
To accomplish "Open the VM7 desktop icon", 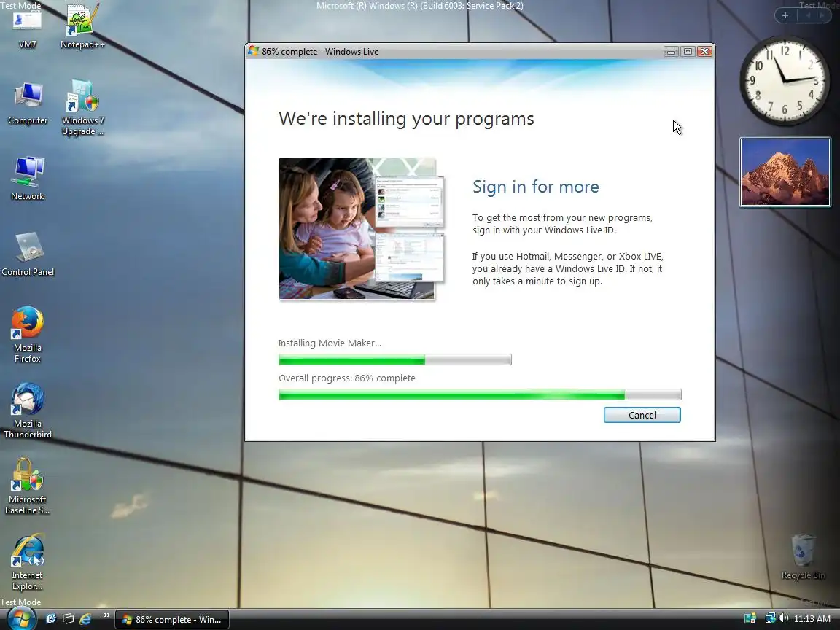I will [27, 28].
